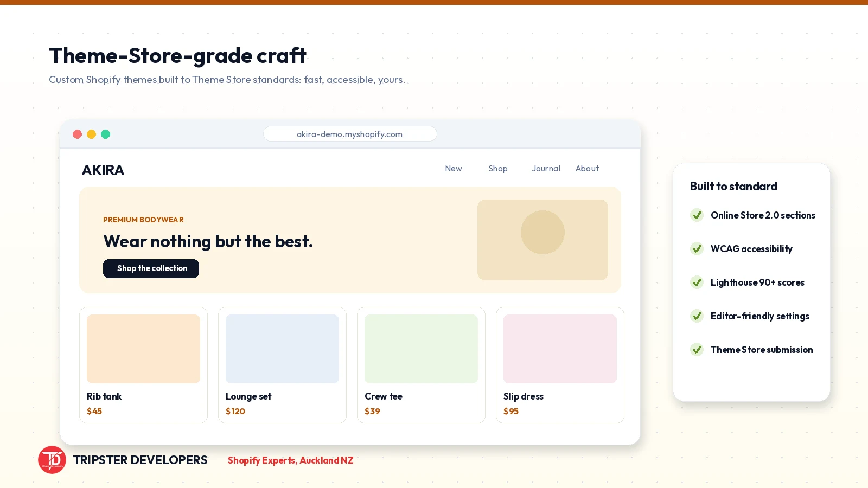Click checkmark icon beside WCAG accessibility
Viewport: 868px width, 488px height.
[x=697, y=249]
